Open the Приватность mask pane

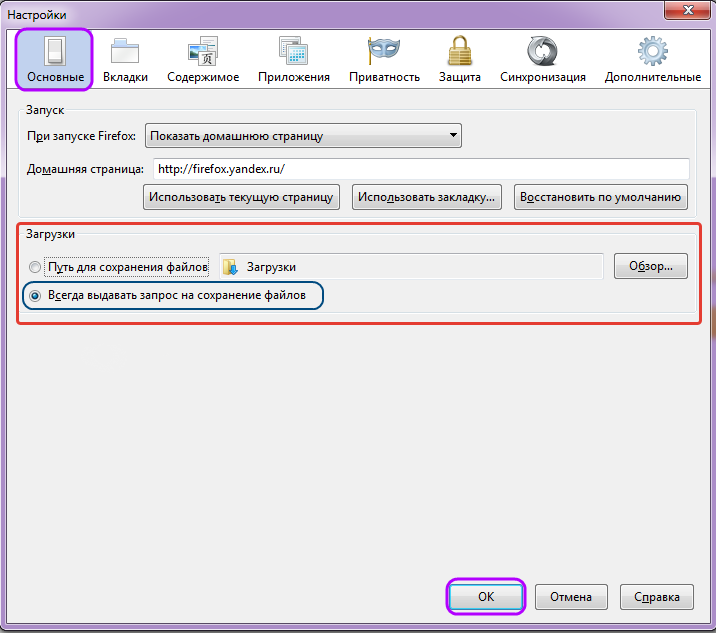(x=384, y=60)
